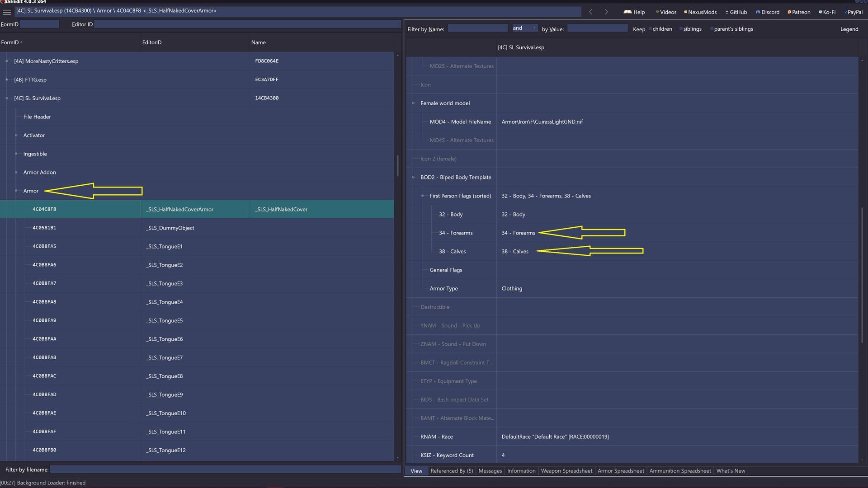Viewport: 868px width, 488px height.
Task: Collapse the Female world model node
Action: tap(413, 103)
